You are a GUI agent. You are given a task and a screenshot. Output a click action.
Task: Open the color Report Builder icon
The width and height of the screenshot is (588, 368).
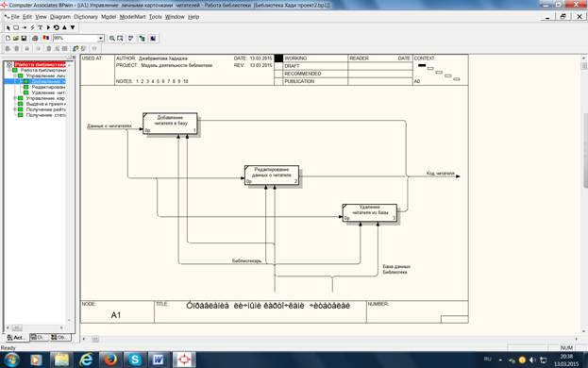(45, 39)
